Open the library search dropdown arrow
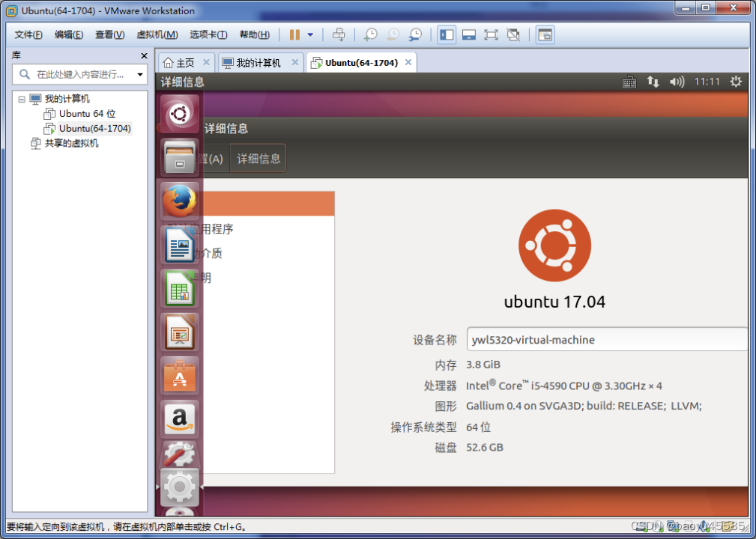 140,75
